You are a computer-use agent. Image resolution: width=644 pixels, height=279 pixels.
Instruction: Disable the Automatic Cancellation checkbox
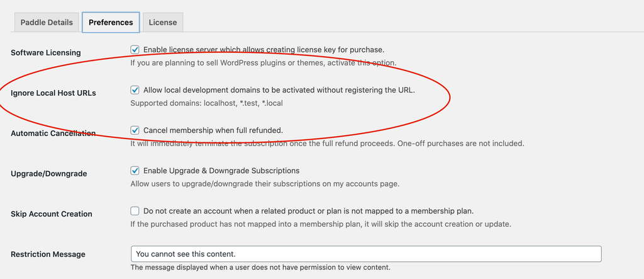(135, 130)
